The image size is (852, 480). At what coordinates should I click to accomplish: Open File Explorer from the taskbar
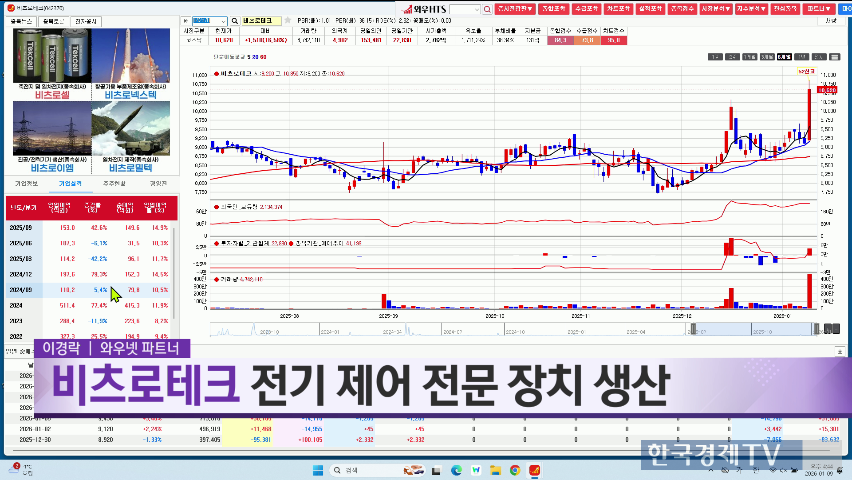pyautogui.click(x=496, y=469)
